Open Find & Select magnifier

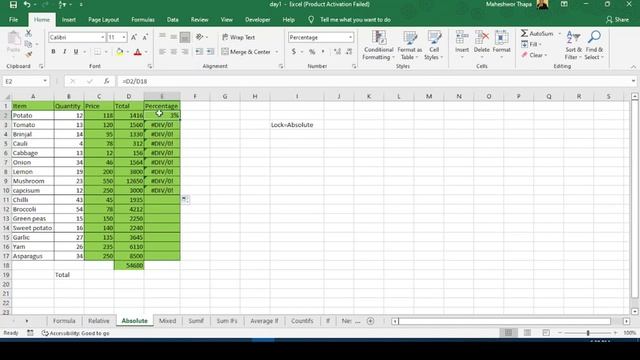(594, 45)
